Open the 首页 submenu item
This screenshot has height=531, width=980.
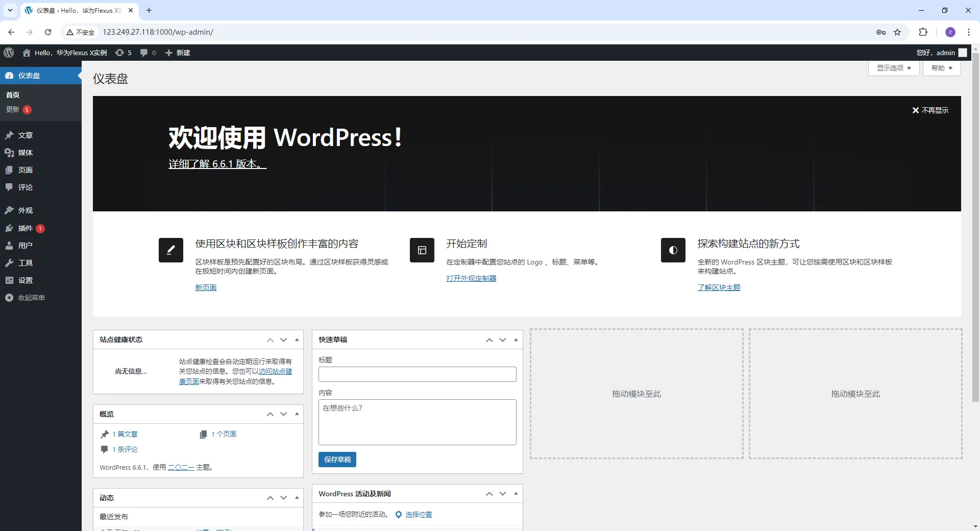tap(13, 95)
